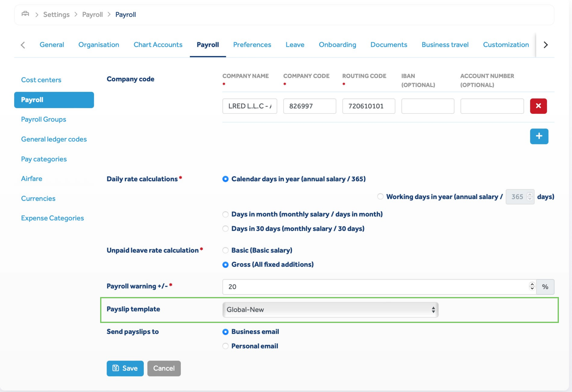Image resolution: width=572 pixels, height=392 pixels.
Task: Cancel the payroll settings changes
Action: [164, 368]
